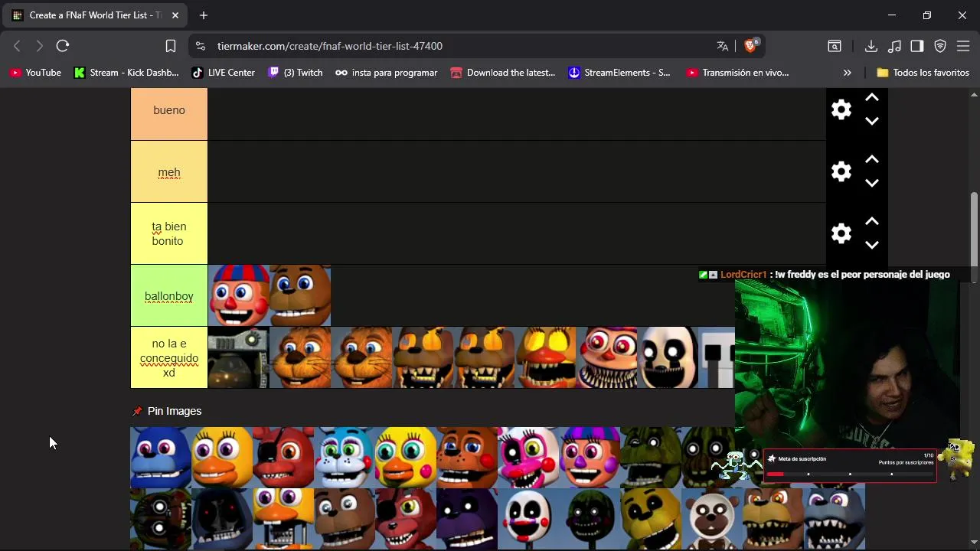Go back to previous page
Screen dimensions: 980x551
[x=17, y=46]
